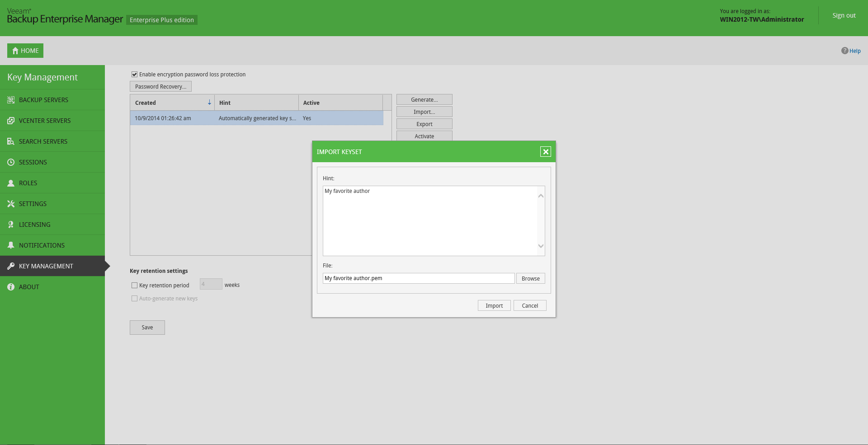Screen dimensions: 868x445
Task: Click the retention weeks number field
Action: coord(211,284)
